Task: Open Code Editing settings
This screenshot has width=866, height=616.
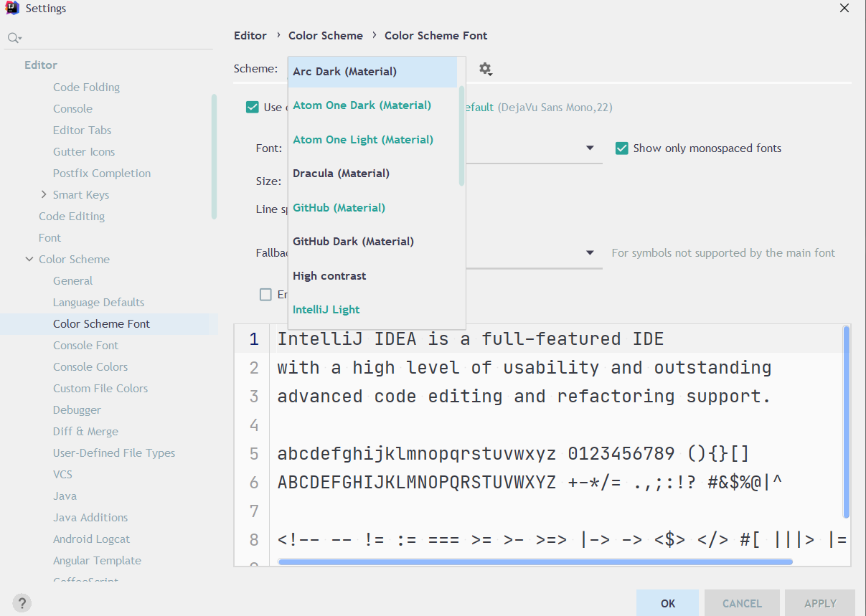Action: (x=72, y=217)
